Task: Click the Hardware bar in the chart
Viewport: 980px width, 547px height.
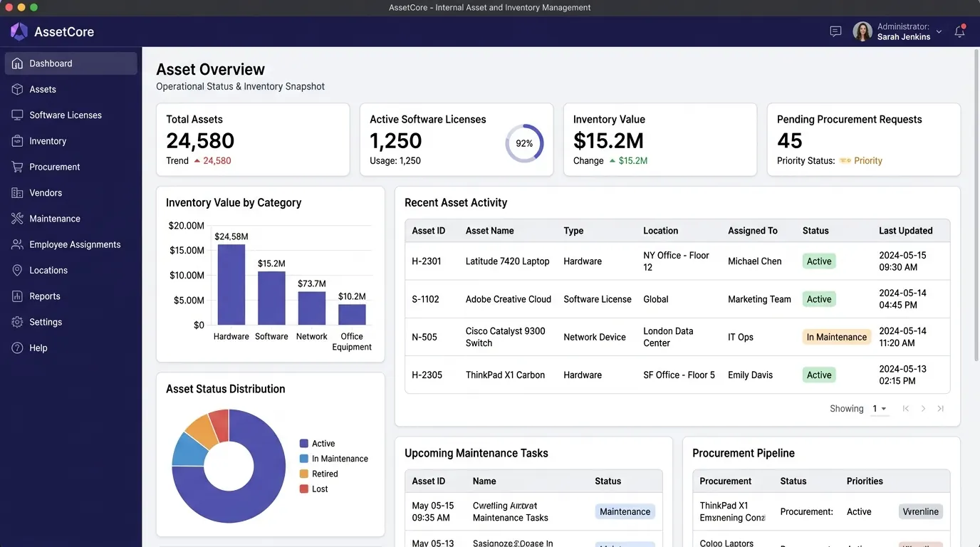Action: coord(231,285)
